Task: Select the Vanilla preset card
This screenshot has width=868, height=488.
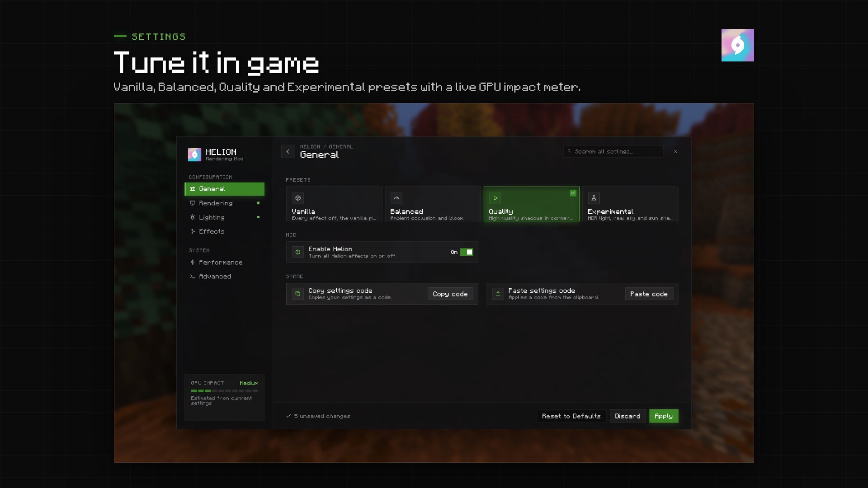Action: pos(334,204)
